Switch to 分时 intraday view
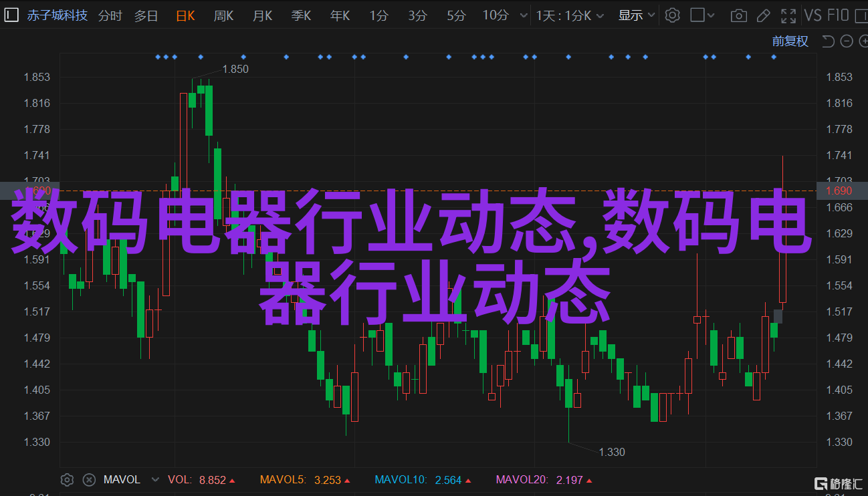The height and width of the screenshot is (496, 868). pyautogui.click(x=110, y=15)
